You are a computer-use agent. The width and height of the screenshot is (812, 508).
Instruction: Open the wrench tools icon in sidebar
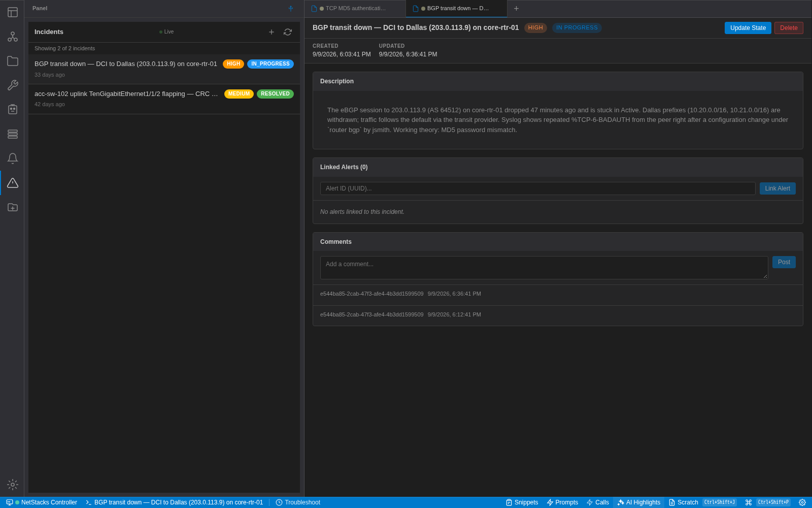[13, 85]
